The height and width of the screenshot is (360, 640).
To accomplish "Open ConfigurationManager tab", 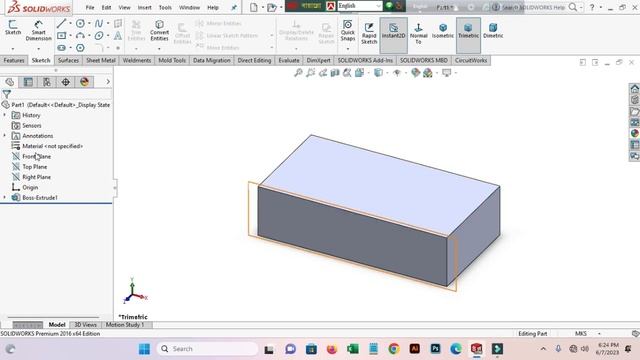I will click(x=47, y=82).
